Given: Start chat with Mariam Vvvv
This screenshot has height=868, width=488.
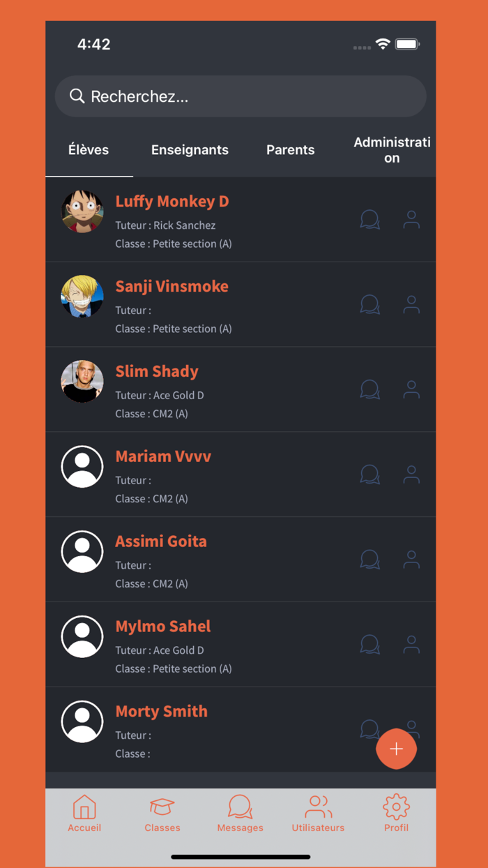Looking at the screenshot, I should point(369,474).
